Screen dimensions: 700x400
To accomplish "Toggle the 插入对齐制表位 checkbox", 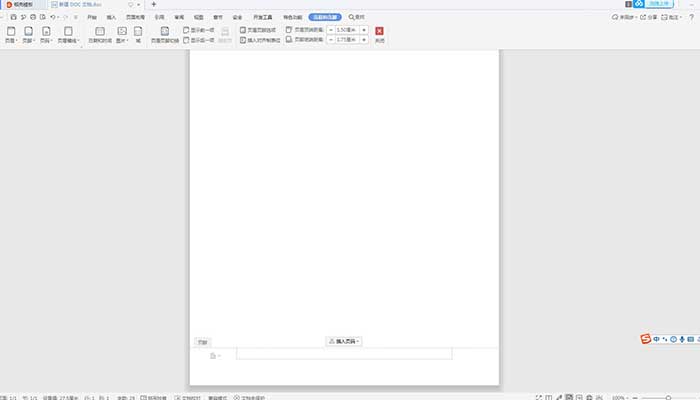I will coord(243,41).
